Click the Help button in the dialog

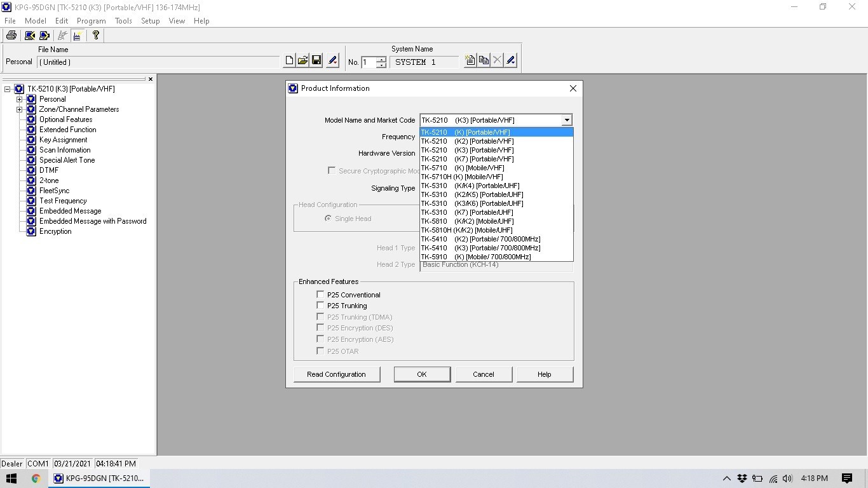tap(545, 374)
